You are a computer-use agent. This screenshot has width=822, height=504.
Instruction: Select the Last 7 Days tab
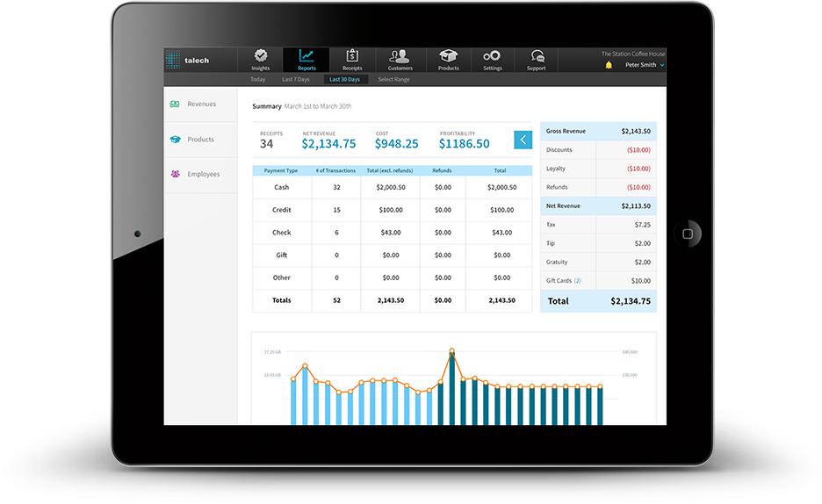[297, 80]
